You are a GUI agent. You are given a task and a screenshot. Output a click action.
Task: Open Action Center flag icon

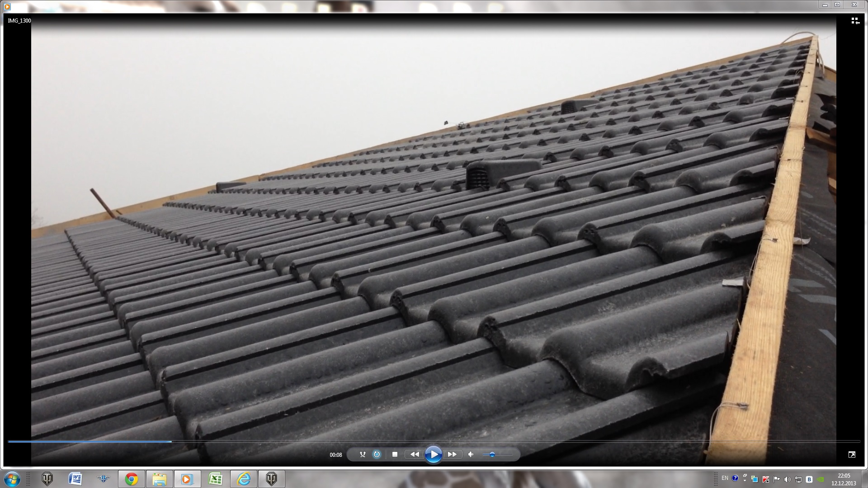(776, 479)
